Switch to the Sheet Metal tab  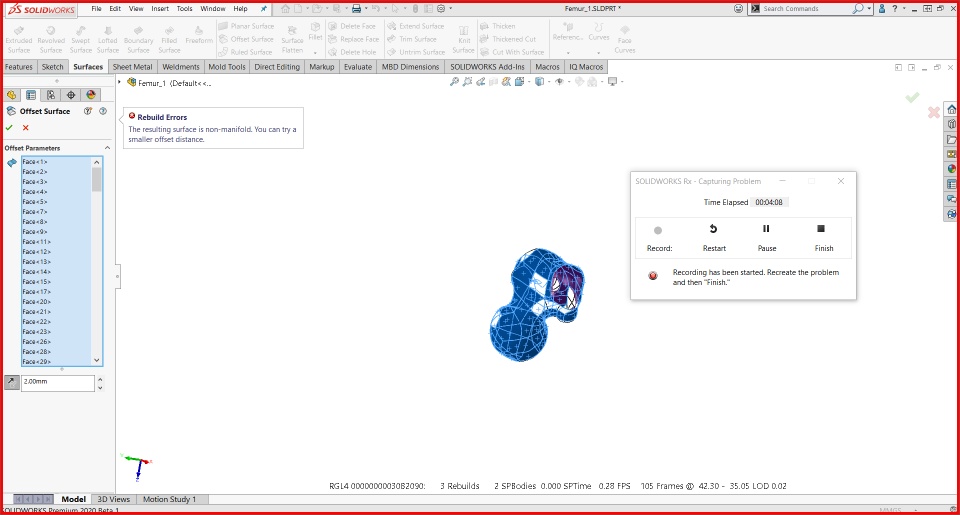(132, 67)
